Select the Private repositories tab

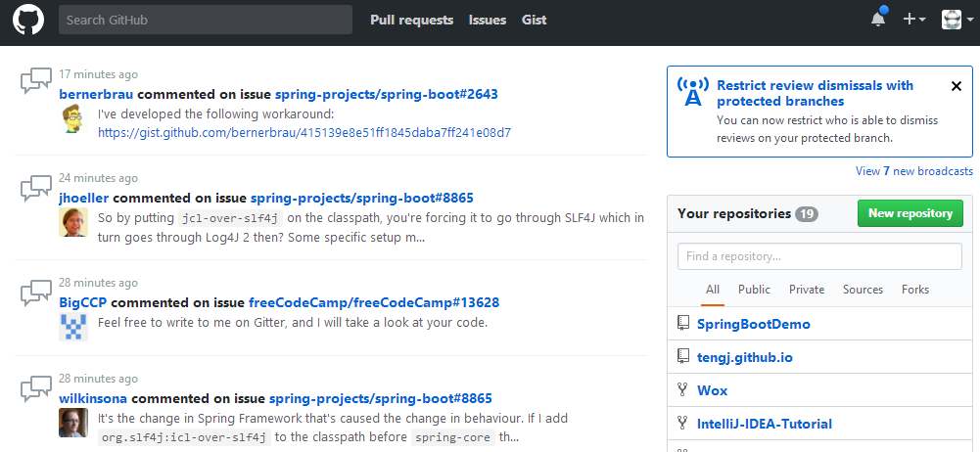[x=807, y=290]
